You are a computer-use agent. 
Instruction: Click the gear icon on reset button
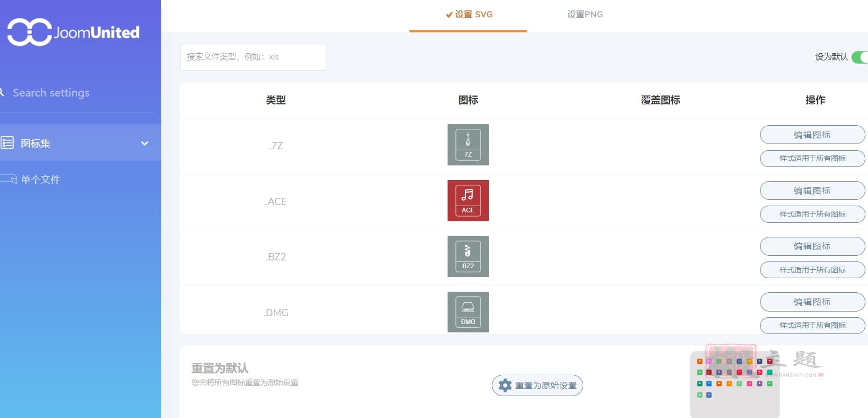pyautogui.click(x=505, y=386)
